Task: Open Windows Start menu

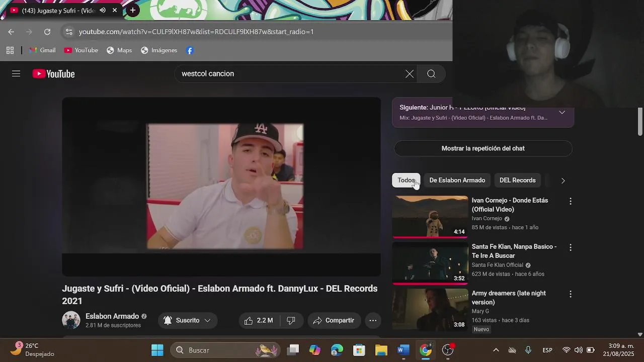Action: (x=157, y=350)
